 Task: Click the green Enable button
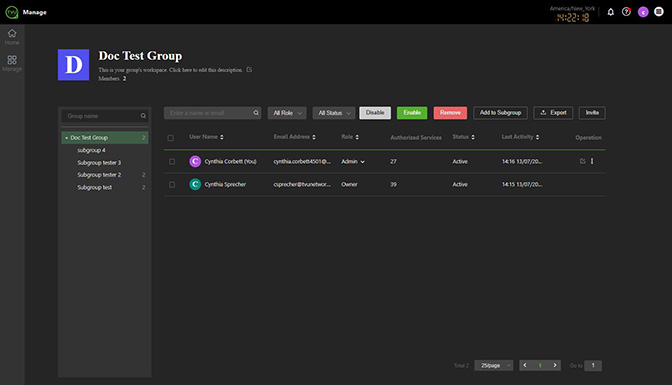coord(412,113)
